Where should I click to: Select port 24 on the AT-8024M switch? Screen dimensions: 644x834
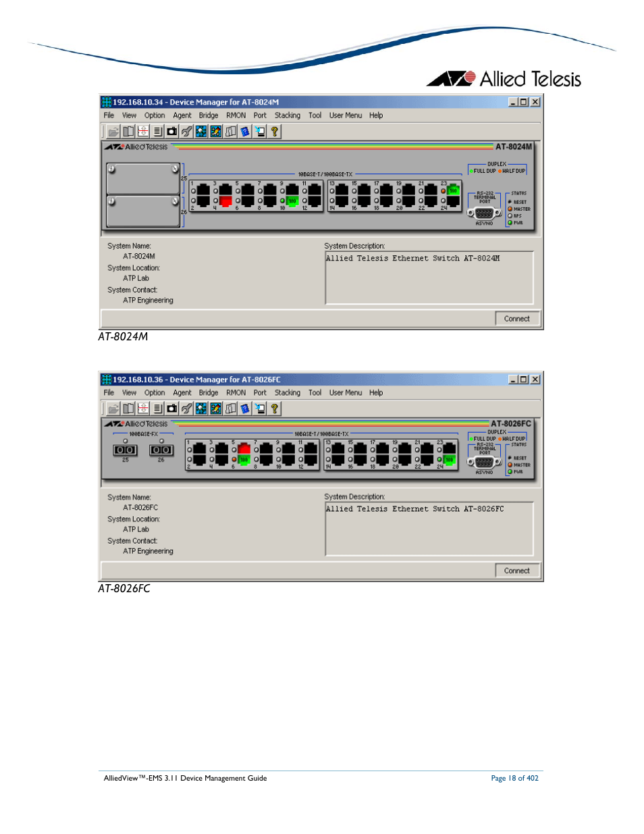453,201
